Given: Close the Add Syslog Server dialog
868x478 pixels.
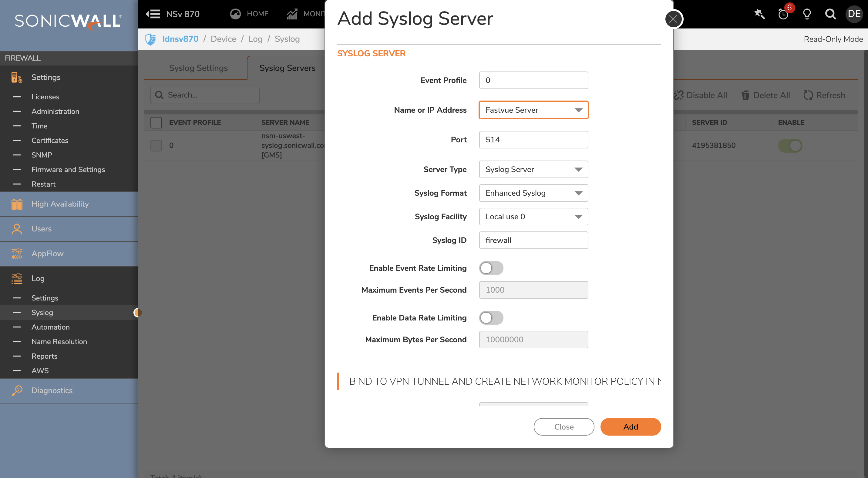Looking at the screenshot, I should [x=673, y=19].
